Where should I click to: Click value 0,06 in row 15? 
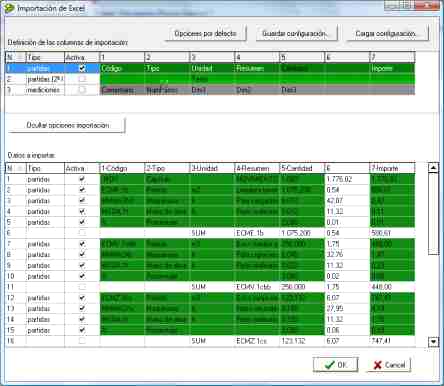click(x=347, y=330)
